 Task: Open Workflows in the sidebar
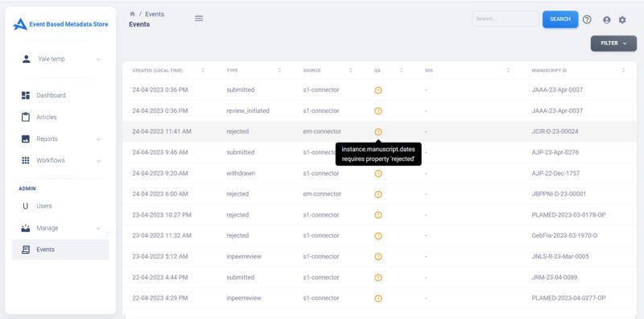51,160
